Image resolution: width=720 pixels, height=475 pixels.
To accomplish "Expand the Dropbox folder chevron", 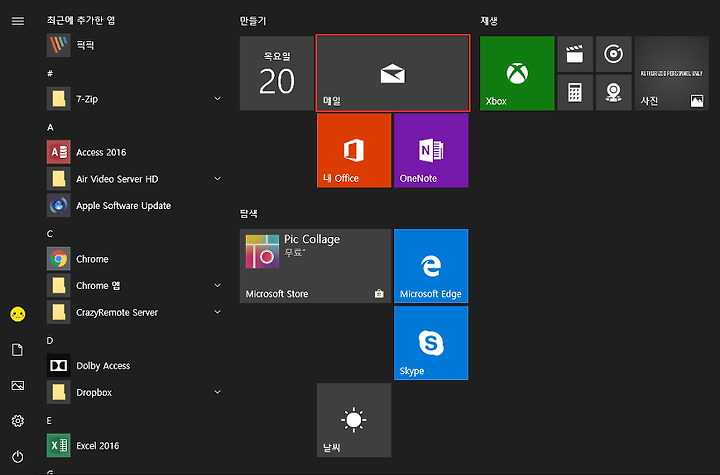I will click(218, 391).
